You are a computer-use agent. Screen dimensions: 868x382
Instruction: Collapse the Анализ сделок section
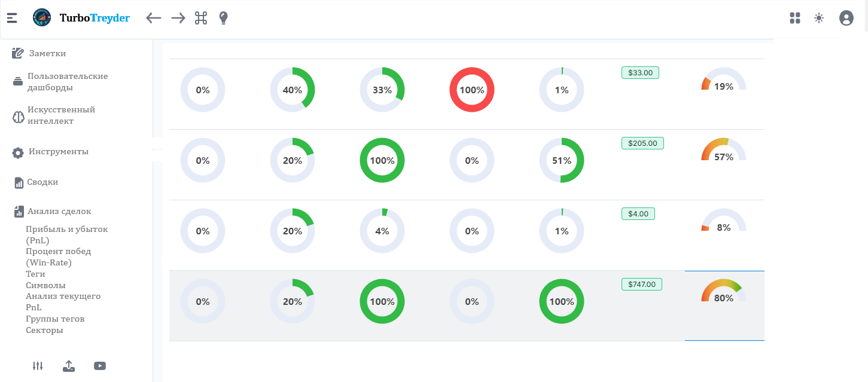click(x=59, y=211)
